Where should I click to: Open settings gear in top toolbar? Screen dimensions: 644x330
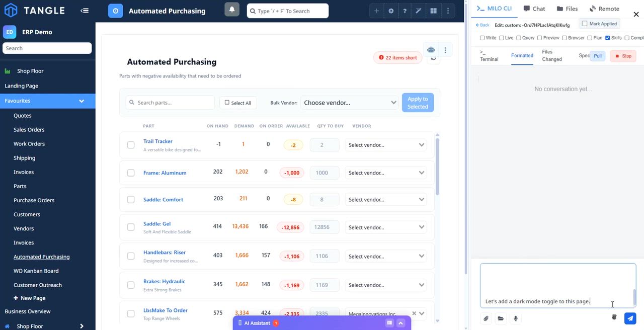point(391,11)
